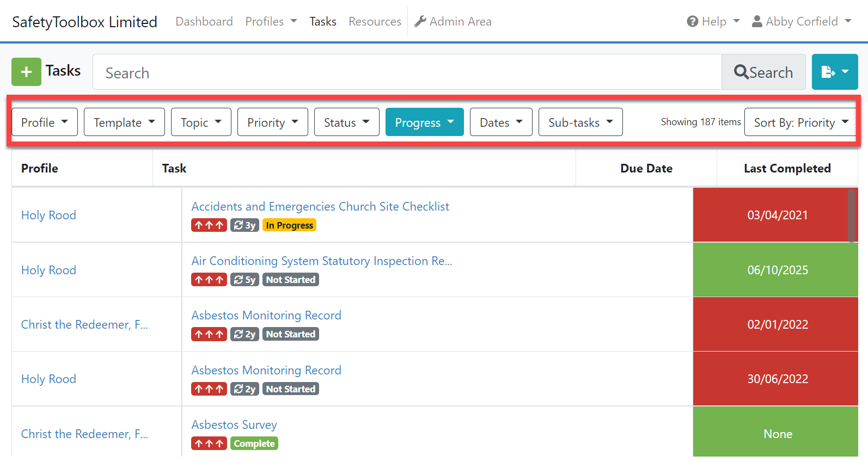The height and width of the screenshot is (462, 868).
Task: Click the Help question mark icon
Action: pyautogui.click(x=692, y=22)
